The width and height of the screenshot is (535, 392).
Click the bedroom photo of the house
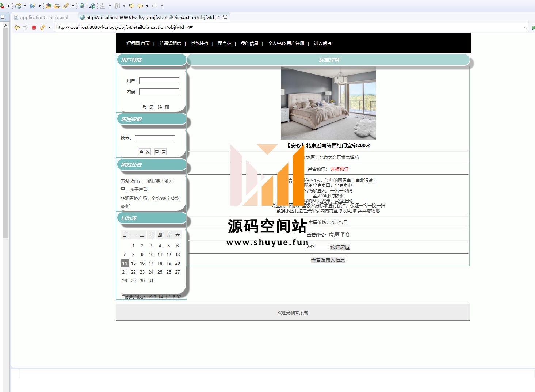pos(328,103)
